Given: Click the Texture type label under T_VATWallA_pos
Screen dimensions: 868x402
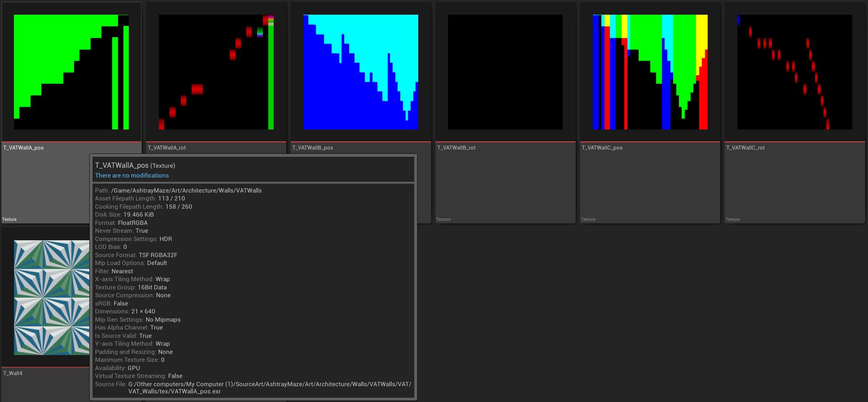Looking at the screenshot, I should pyautogui.click(x=9, y=219).
